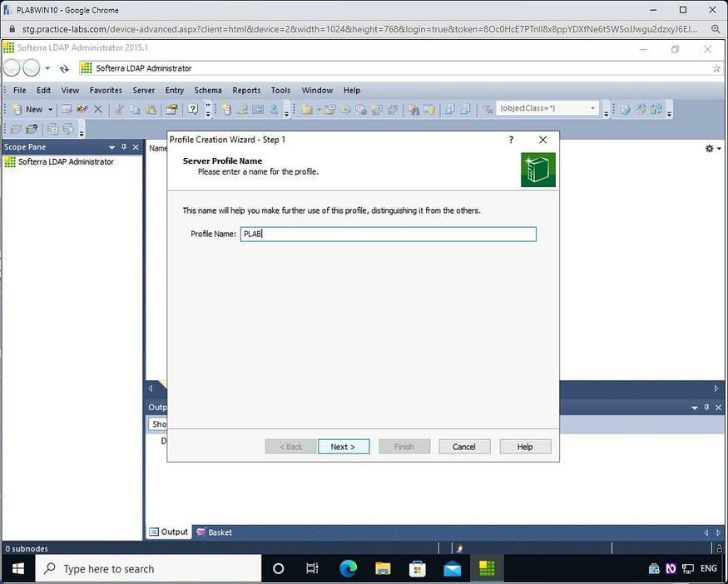Click the directory search icon beside binoculars
Screen dimensions: 728x584
click(x=429, y=110)
